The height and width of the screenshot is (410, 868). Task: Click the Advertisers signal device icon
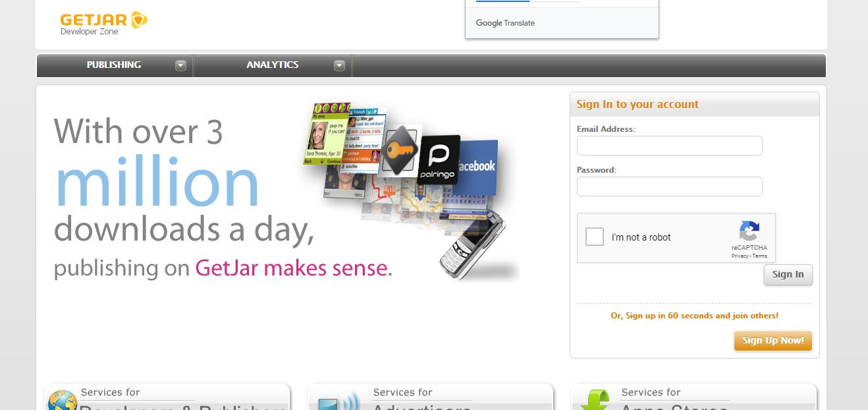pyautogui.click(x=339, y=401)
